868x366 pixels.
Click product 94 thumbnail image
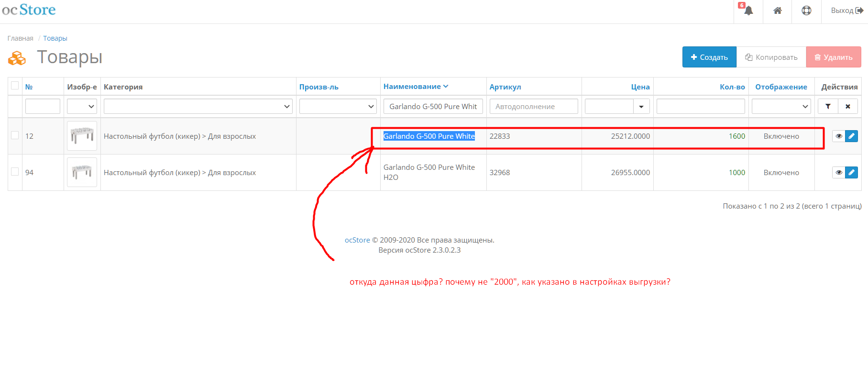pyautogui.click(x=82, y=172)
